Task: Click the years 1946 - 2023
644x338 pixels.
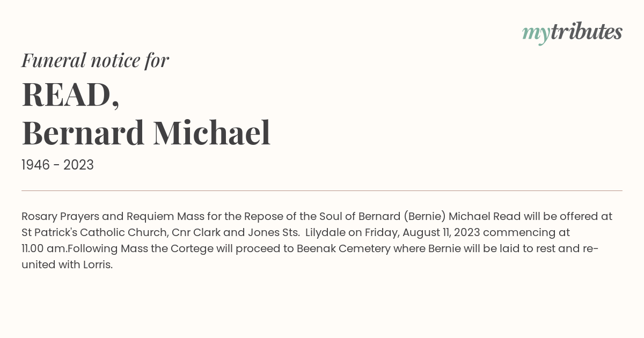Action: [x=57, y=165]
